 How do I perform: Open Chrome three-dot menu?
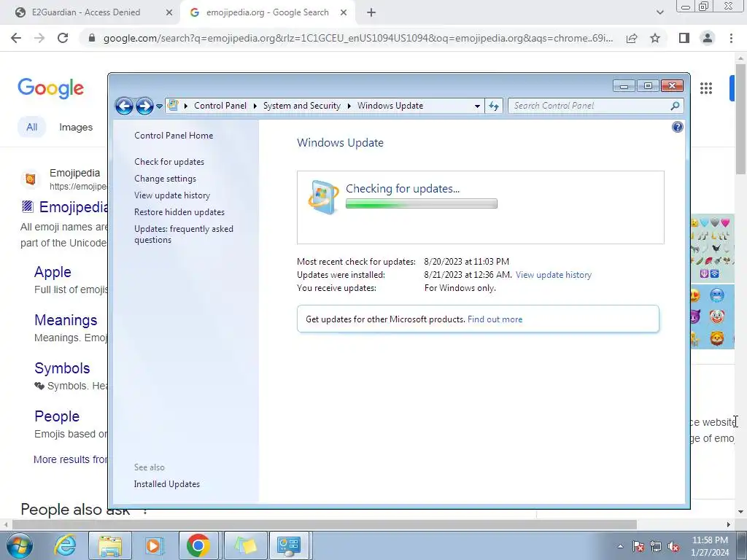pyautogui.click(x=731, y=38)
